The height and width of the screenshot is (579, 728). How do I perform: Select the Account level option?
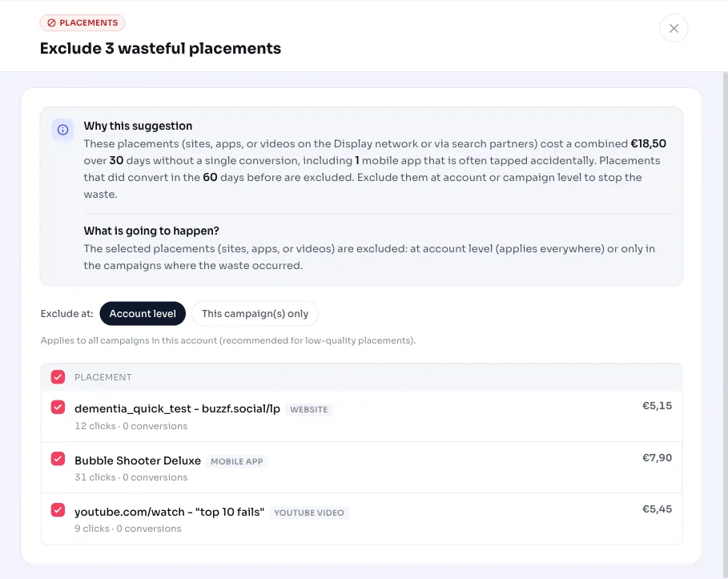pyautogui.click(x=143, y=313)
